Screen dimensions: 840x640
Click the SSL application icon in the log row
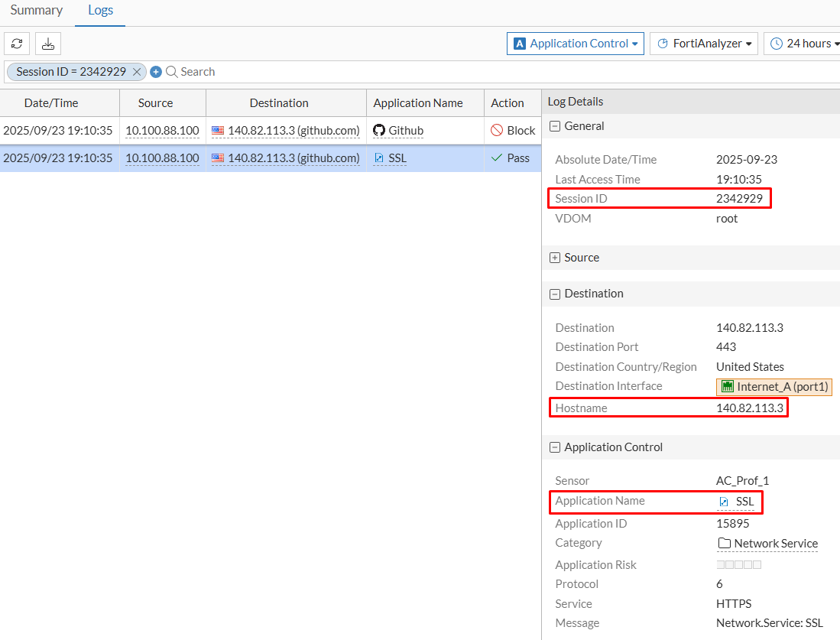(x=378, y=158)
